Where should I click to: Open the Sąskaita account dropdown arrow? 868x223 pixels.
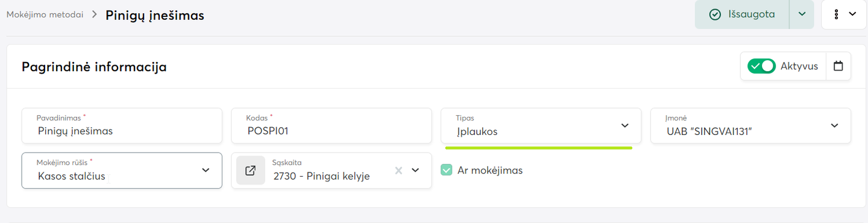[415, 171]
